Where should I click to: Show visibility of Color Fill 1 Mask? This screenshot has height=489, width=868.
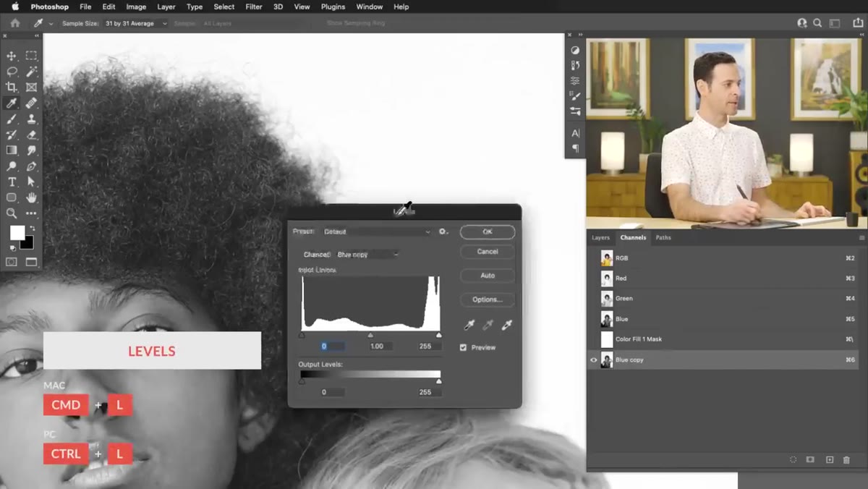click(594, 339)
